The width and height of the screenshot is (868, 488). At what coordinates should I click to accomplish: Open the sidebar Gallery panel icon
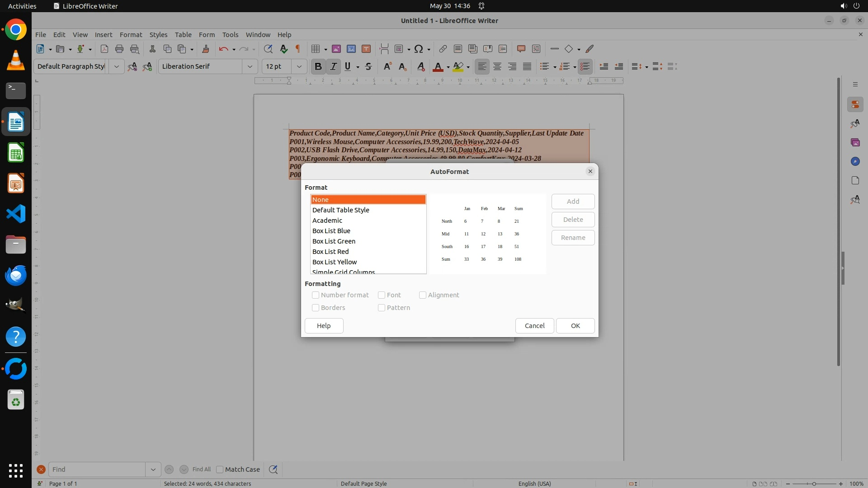(855, 142)
